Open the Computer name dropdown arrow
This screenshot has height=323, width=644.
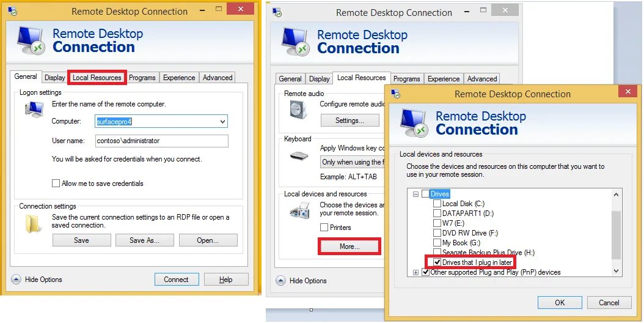pyautogui.click(x=222, y=121)
